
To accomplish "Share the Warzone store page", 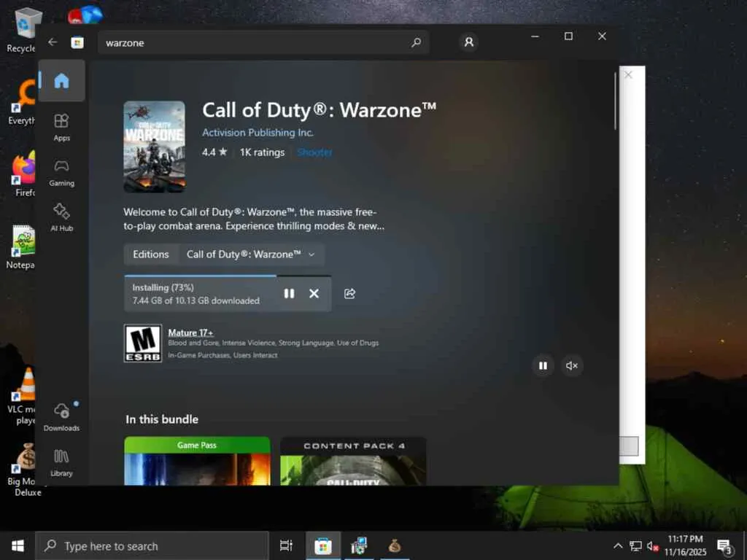I will pos(349,293).
